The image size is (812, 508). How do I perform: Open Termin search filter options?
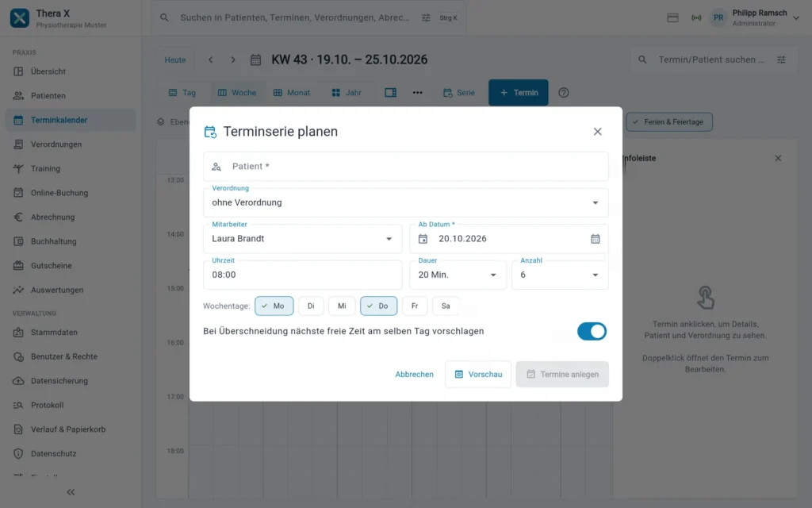[781, 60]
